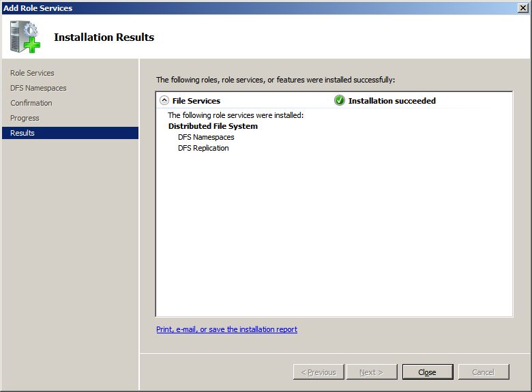Click the Distributed File System entry
532x392 pixels.
click(x=213, y=126)
